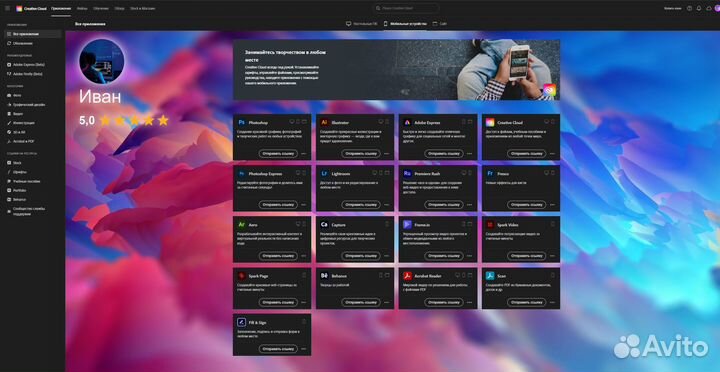Click the Фото category camera icon
The image size is (720, 372).
9,95
